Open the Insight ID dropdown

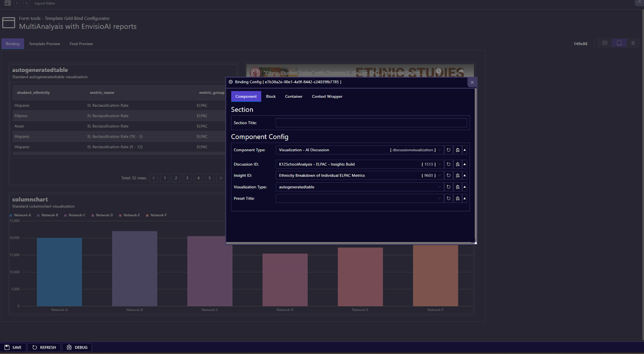coord(440,175)
